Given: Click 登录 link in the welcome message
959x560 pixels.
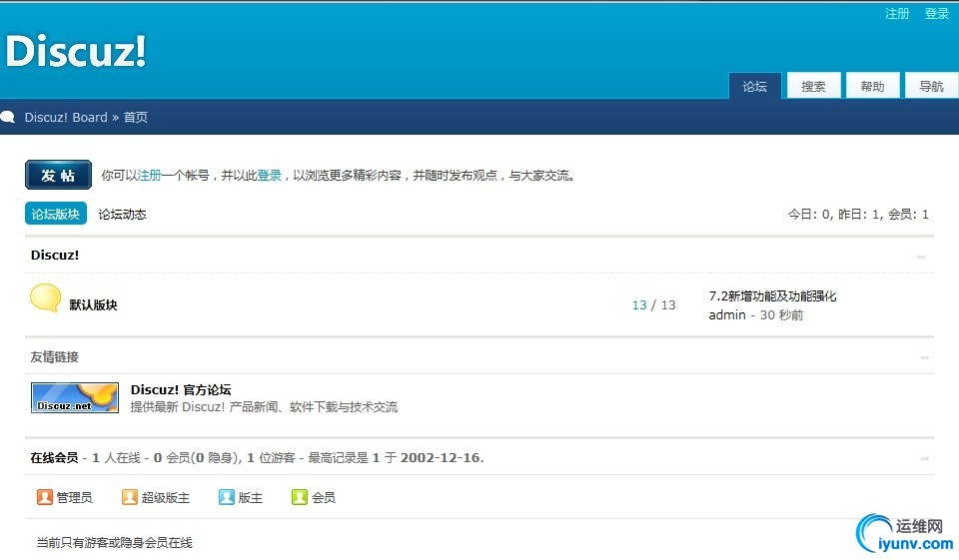Looking at the screenshot, I should (x=269, y=176).
